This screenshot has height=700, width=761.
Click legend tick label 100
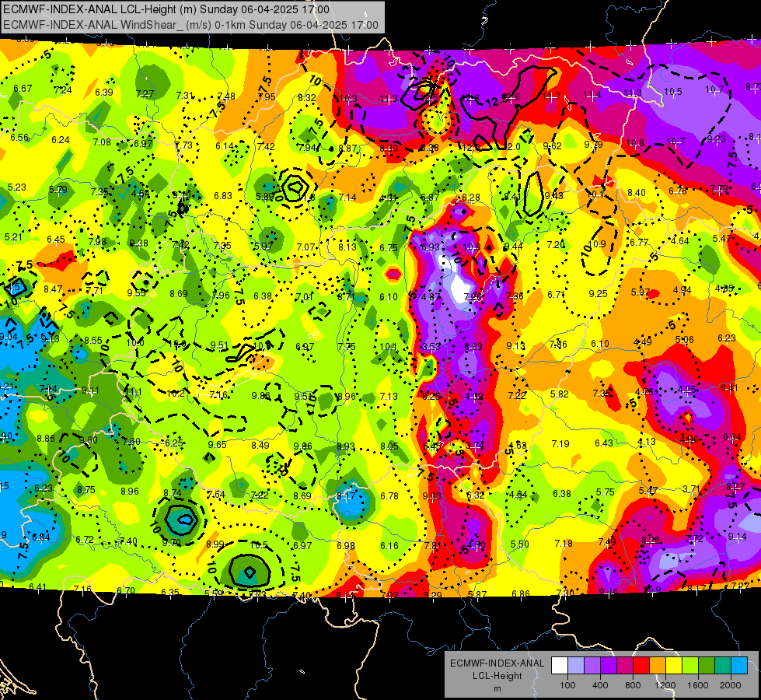(x=567, y=685)
